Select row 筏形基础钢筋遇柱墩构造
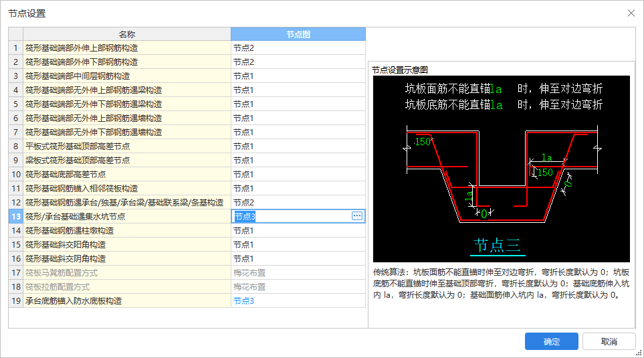The height and width of the screenshot is (358, 644). click(x=127, y=231)
